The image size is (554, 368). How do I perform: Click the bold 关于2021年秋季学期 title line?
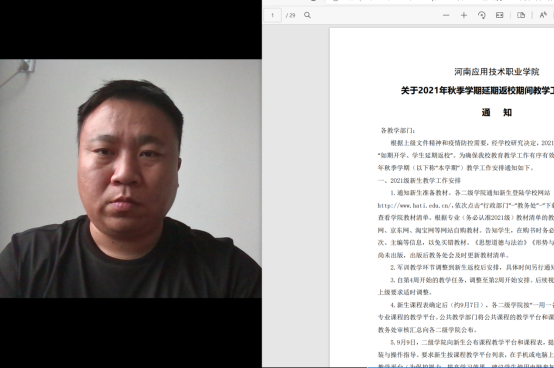point(477,90)
